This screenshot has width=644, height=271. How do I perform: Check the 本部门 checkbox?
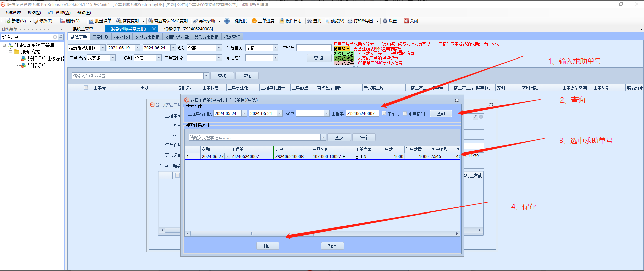384,114
